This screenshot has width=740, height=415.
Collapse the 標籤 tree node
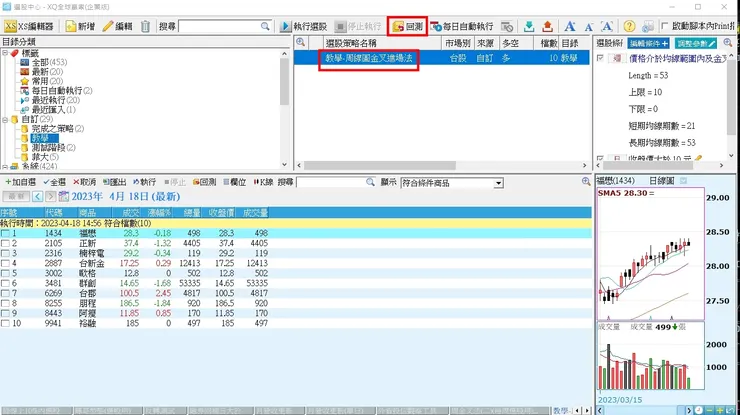(x=5, y=53)
